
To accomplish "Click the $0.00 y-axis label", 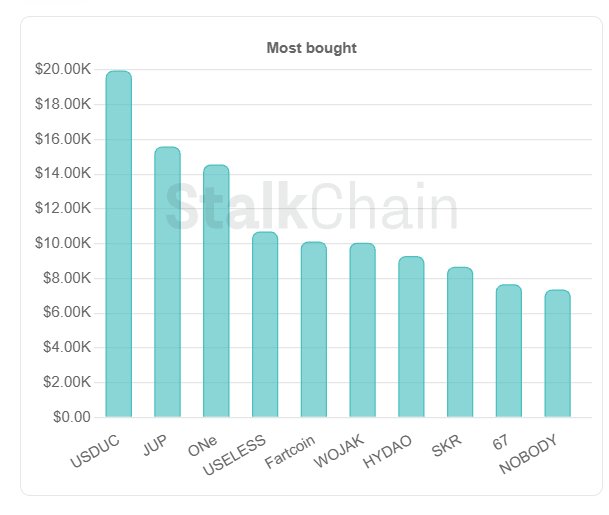I will [x=70, y=417].
